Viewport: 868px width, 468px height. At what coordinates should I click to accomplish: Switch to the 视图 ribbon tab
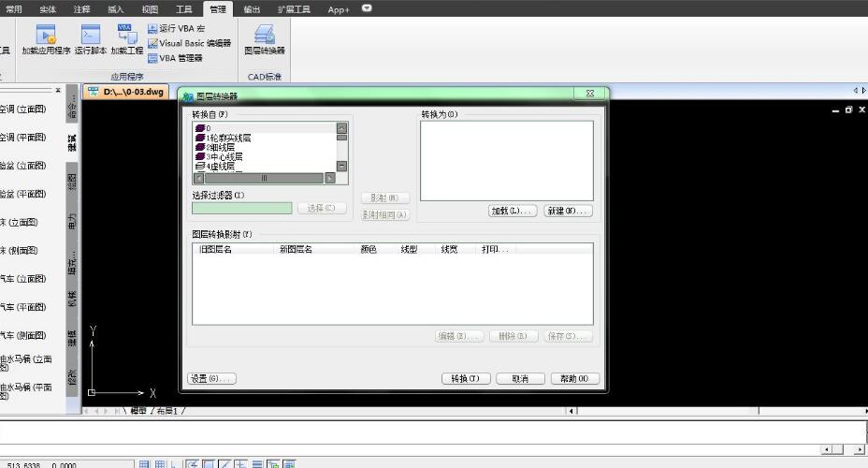click(150, 9)
